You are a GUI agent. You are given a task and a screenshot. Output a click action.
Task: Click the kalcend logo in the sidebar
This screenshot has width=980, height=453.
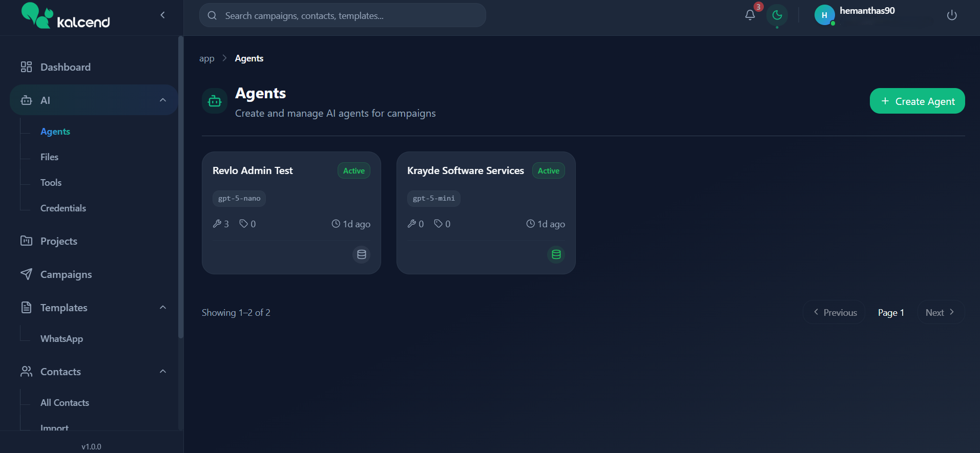click(64, 16)
